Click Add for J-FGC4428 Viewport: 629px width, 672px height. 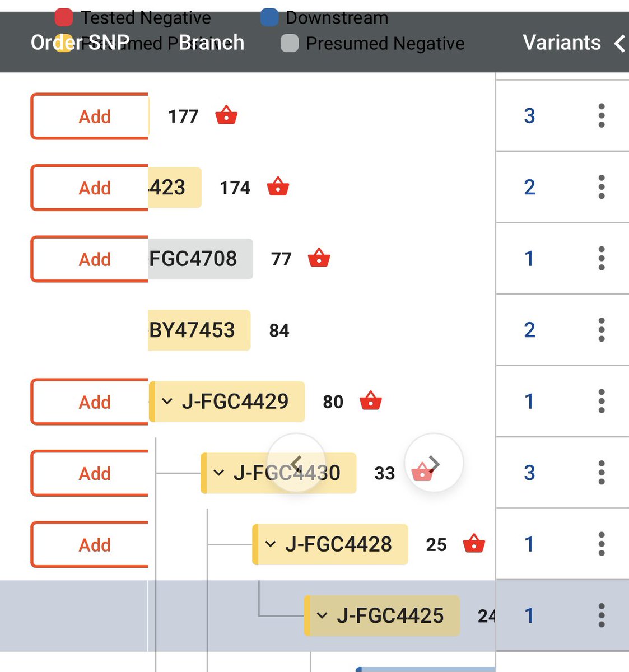click(90, 544)
